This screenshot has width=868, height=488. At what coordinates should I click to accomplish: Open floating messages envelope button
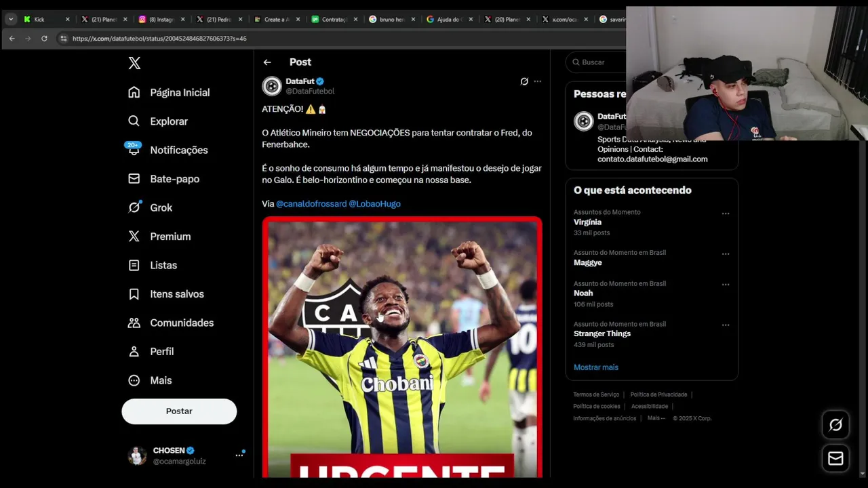(835, 459)
